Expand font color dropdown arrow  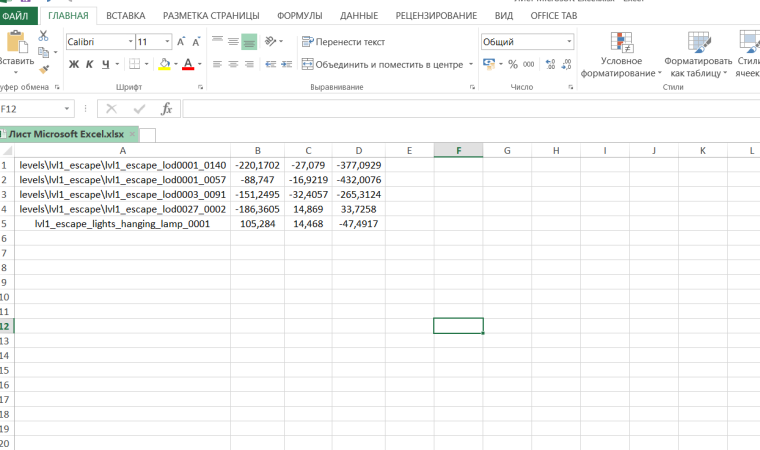coord(199,64)
